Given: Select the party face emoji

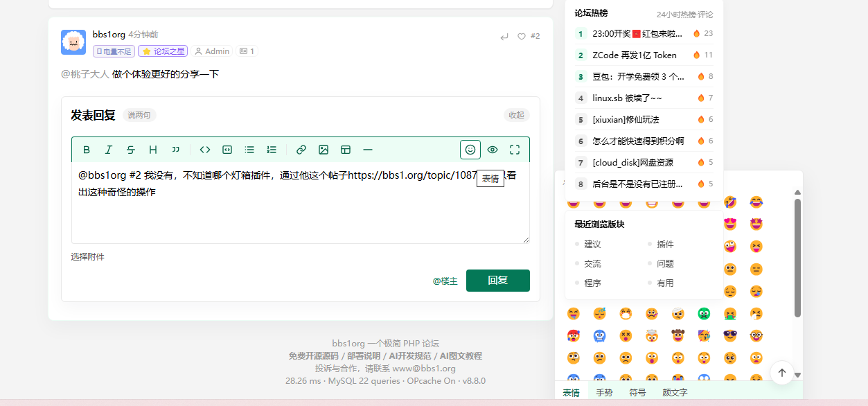Looking at the screenshot, I should (704, 335).
